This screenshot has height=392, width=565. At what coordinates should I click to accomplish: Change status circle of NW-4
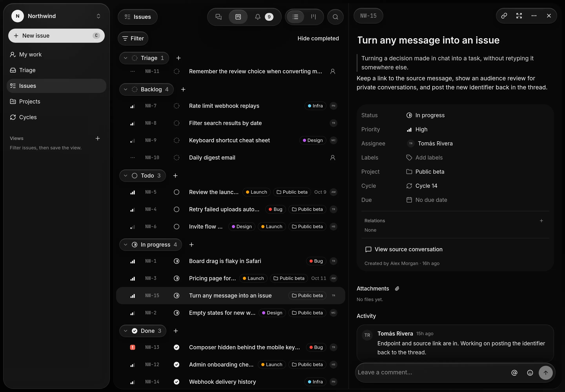pos(177,209)
